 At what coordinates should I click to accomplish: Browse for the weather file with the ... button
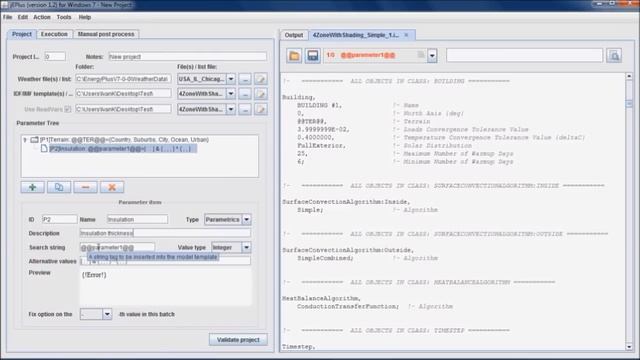click(x=245, y=79)
